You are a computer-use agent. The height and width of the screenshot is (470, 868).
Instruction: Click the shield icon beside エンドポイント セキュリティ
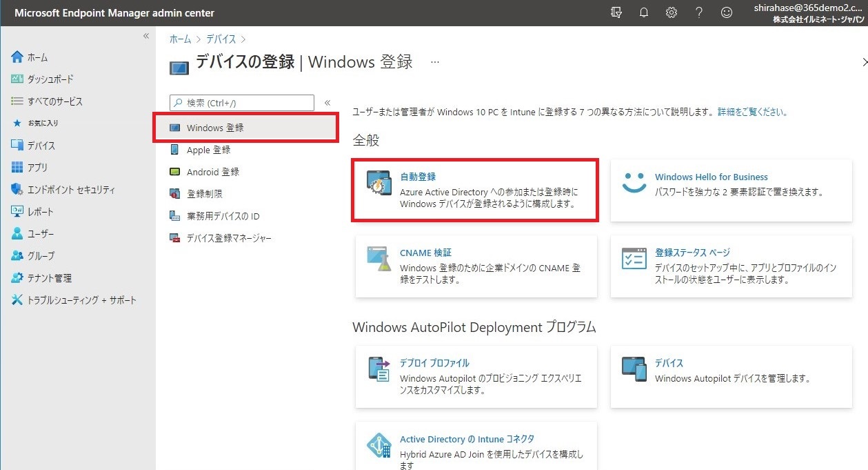coord(17,190)
